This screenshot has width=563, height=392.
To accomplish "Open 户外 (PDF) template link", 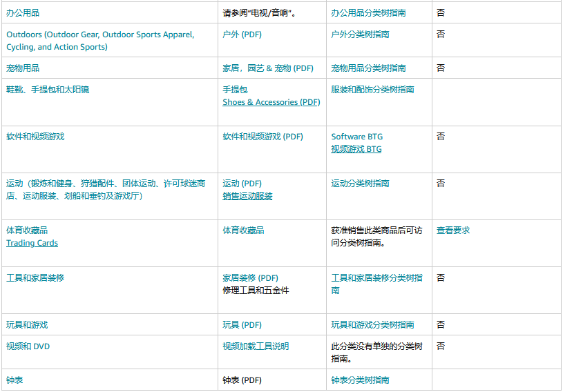I will pos(242,35).
